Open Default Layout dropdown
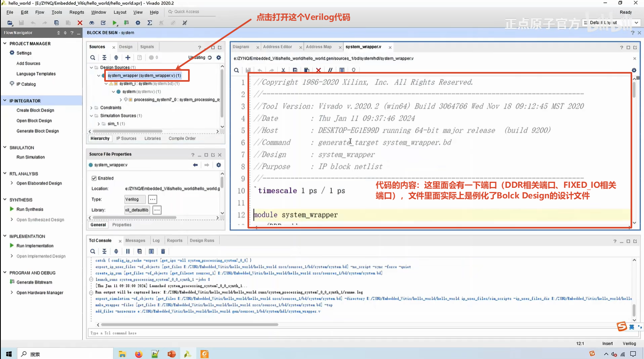This screenshot has width=644, height=359. 612,23
